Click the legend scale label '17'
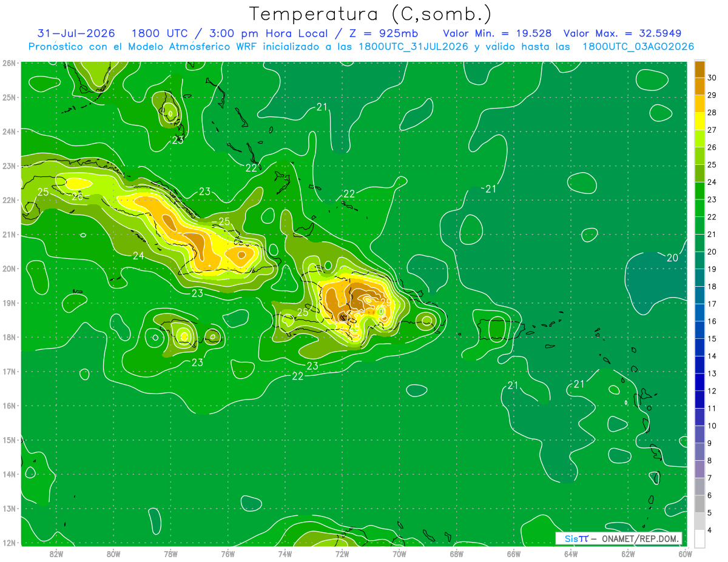The height and width of the screenshot is (562, 728). [712, 304]
